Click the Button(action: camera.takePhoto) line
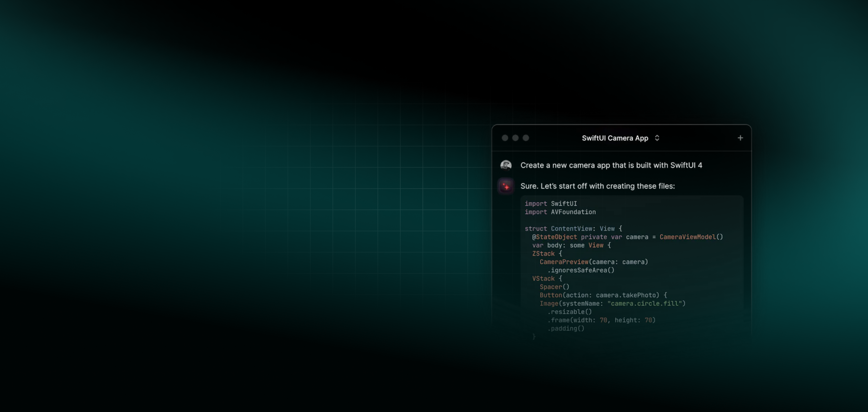 (x=603, y=295)
